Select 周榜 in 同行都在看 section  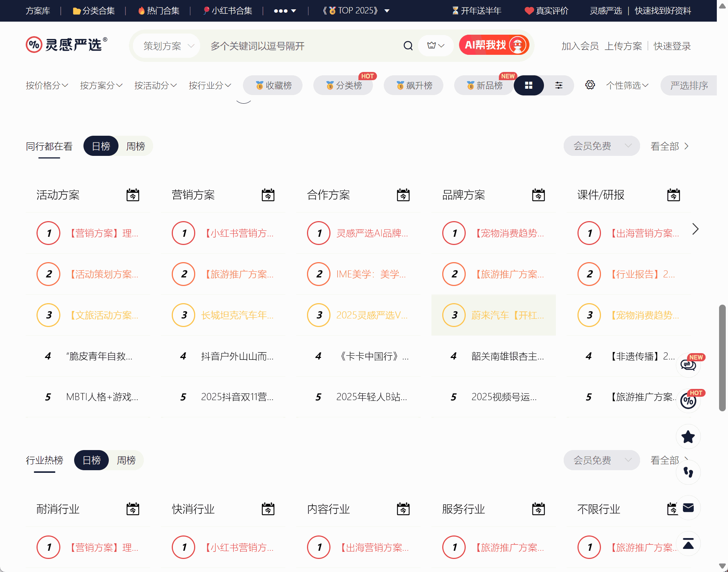click(135, 146)
